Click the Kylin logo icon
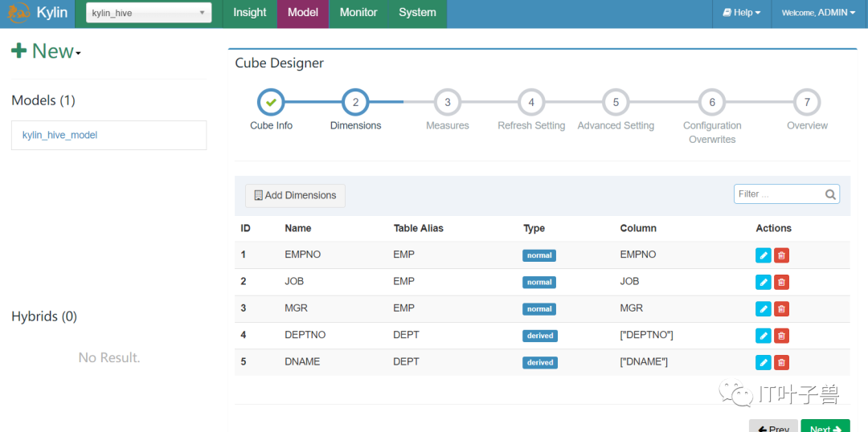Viewport: 868px width, 432px height. [18, 12]
